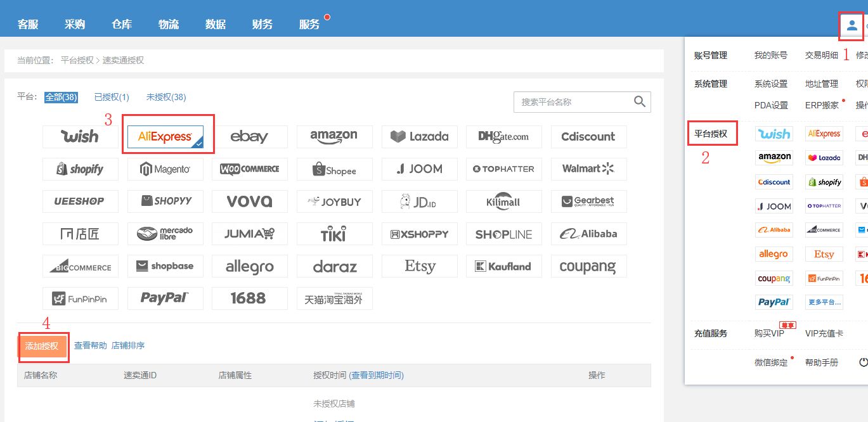Pick the Gearbest platform tile
Screen dimensions: 868x422
click(x=589, y=201)
